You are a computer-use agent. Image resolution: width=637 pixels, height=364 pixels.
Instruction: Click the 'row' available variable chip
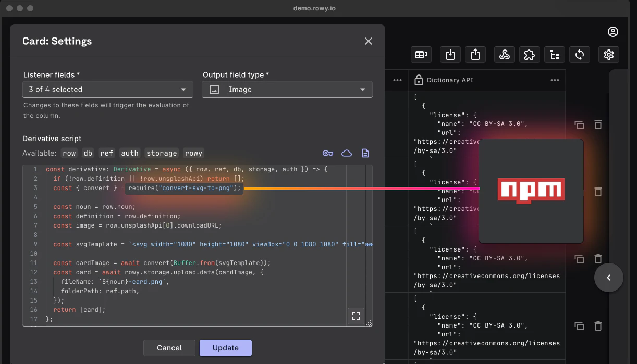[x=69, y=153]
